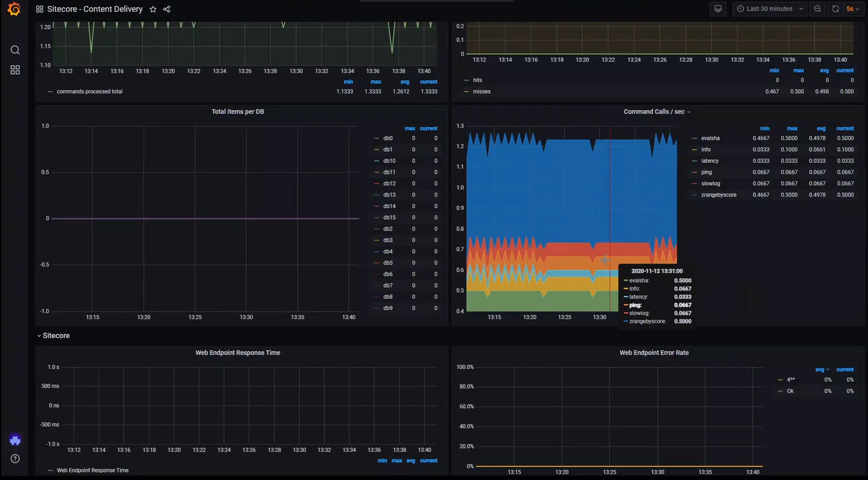Toggle db1 series in legend

(388, 149)
